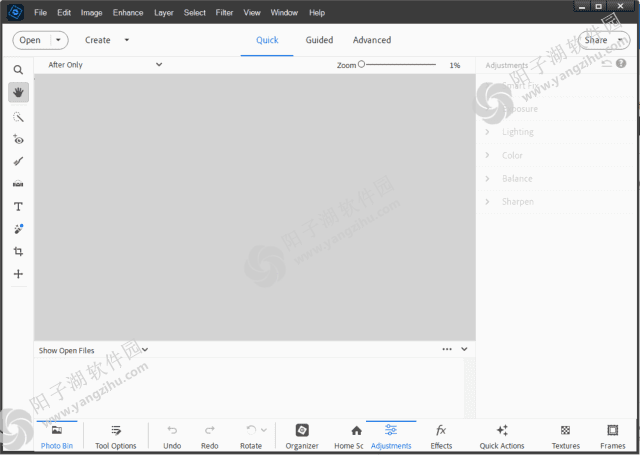Viewport: 640px width, 455px height.
Task: Select the Crop tool
Action: tap(18, 251)
